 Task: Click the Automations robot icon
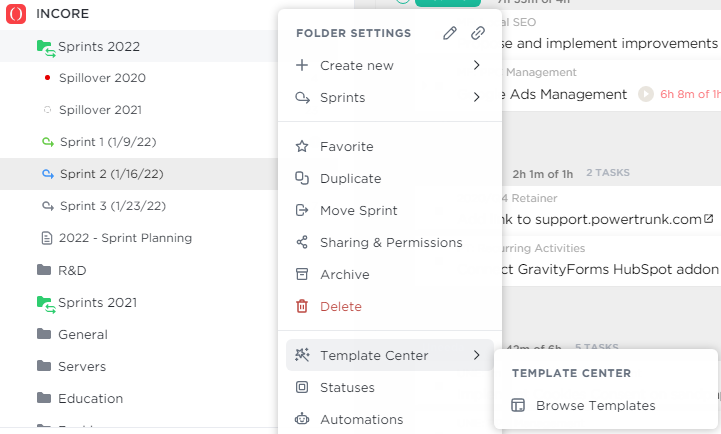click(x=302, y=419)
